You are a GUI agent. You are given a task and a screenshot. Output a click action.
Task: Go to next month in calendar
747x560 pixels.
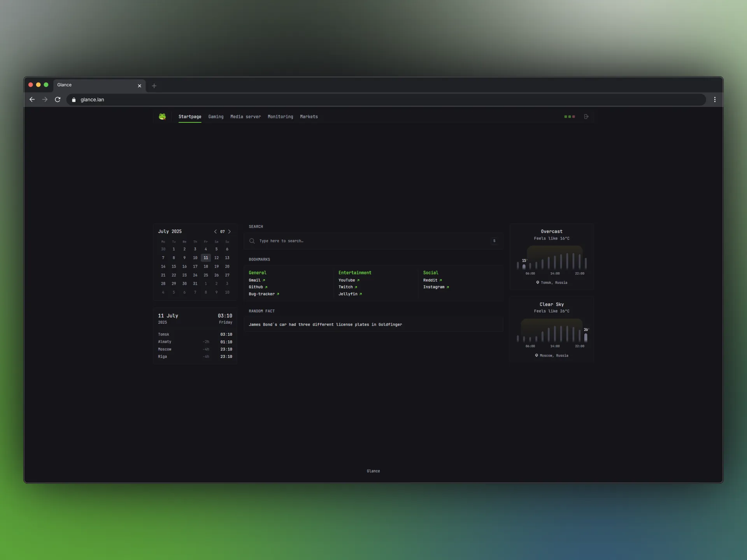[x=230, y=231]
